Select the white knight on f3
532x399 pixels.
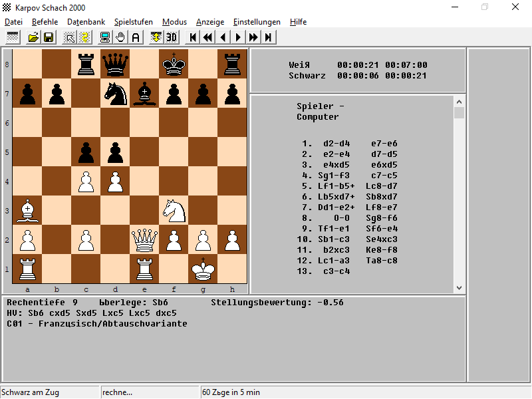[x=174, y=210]
